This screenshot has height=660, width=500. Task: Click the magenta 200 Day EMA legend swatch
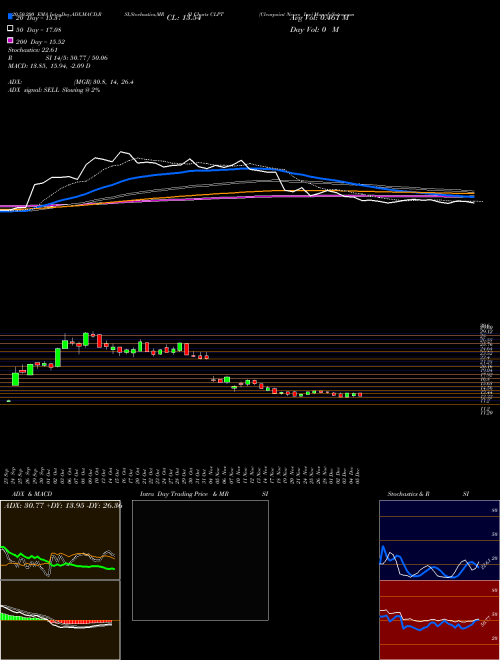(x=10, y=40)
